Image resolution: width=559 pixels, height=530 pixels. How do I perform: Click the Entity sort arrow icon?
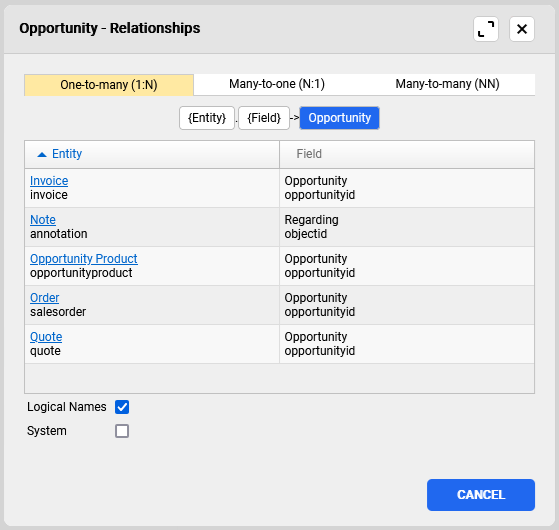(x=42, y=154)
